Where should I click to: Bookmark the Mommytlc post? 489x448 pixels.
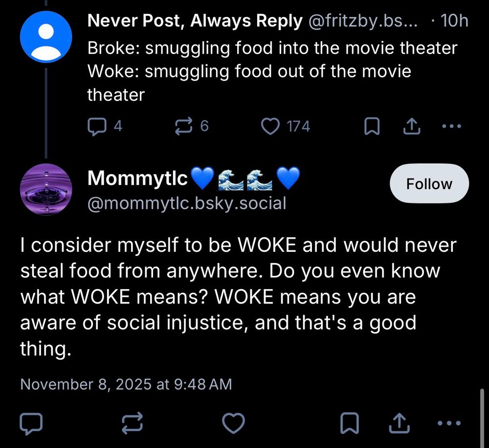click(349, 422)
